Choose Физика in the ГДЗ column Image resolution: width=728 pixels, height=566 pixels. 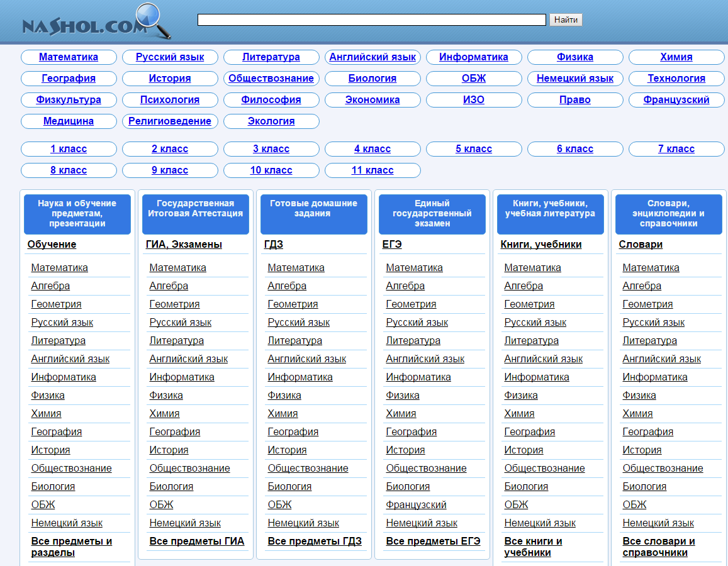[x=284, y=396]
